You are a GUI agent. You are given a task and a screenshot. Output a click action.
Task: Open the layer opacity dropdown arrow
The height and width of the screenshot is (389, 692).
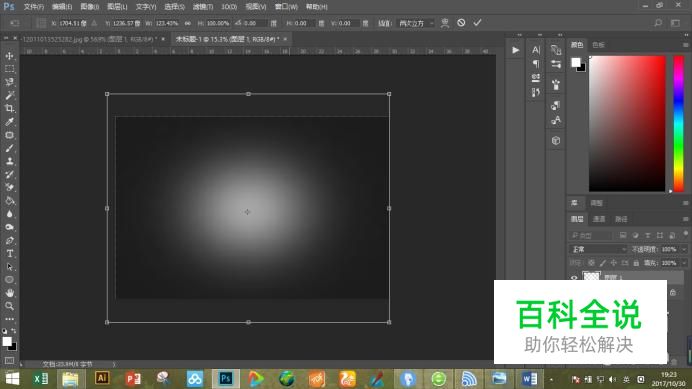684,249
